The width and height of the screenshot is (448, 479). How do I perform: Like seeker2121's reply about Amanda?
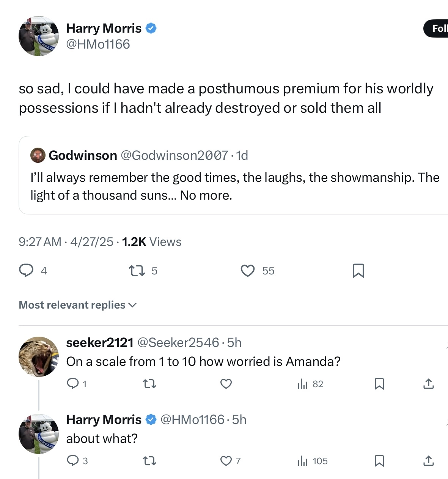coord(226,384)
